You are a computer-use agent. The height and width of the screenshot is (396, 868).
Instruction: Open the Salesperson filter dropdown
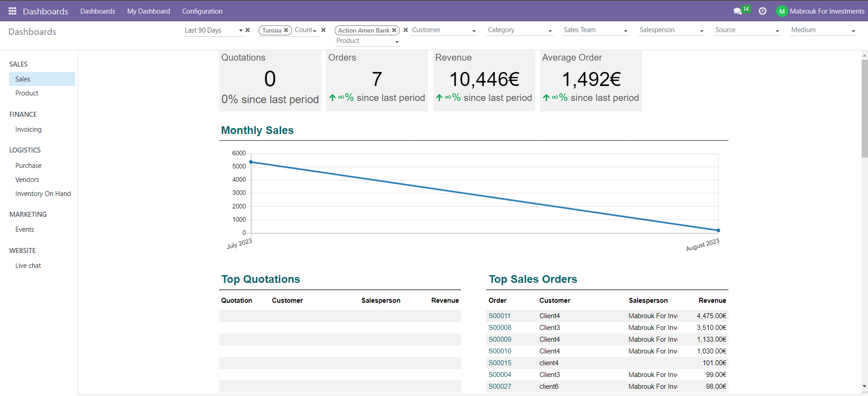pos(671,30)
